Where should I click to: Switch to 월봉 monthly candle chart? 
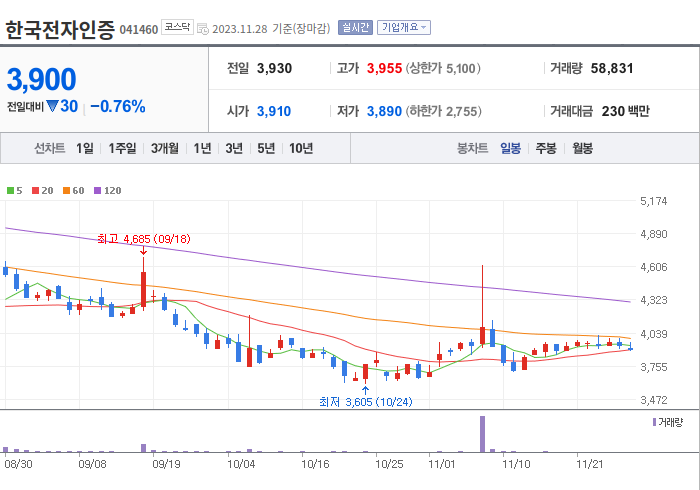point(583,148)
